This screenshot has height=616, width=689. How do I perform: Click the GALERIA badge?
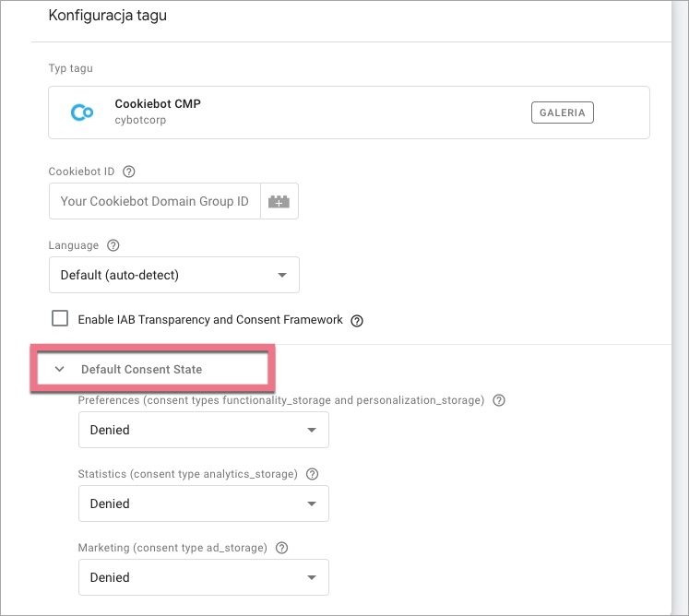(563, 113)
